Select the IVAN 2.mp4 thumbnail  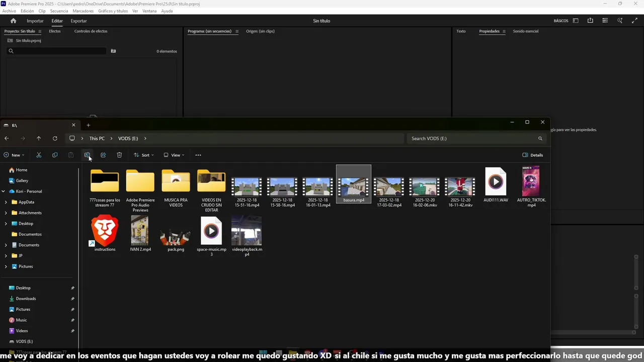[x=140, y=234]
